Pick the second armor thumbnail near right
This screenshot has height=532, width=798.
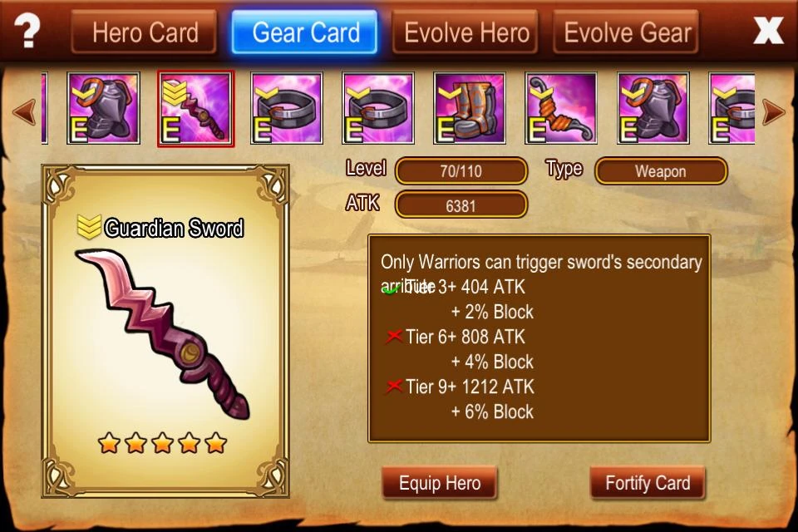pyautogui.click(x=653, y=108)
